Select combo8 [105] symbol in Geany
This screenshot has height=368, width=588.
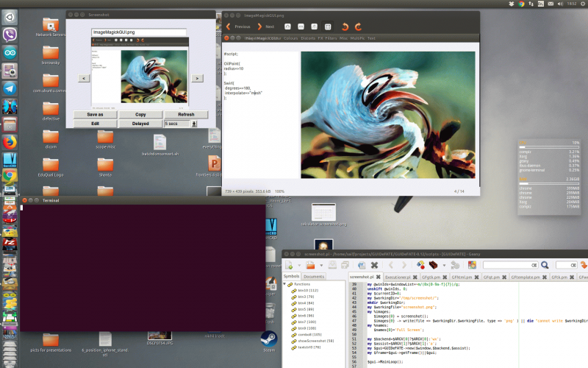pos(308,335)
